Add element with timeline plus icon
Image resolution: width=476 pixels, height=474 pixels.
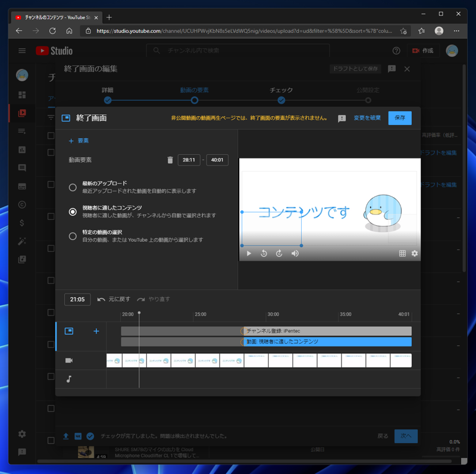point(96,331)
